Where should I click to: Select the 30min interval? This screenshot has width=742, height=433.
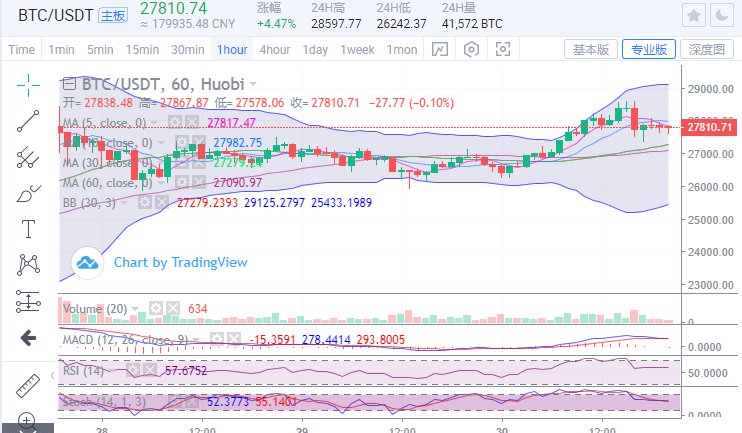point(188,50)
